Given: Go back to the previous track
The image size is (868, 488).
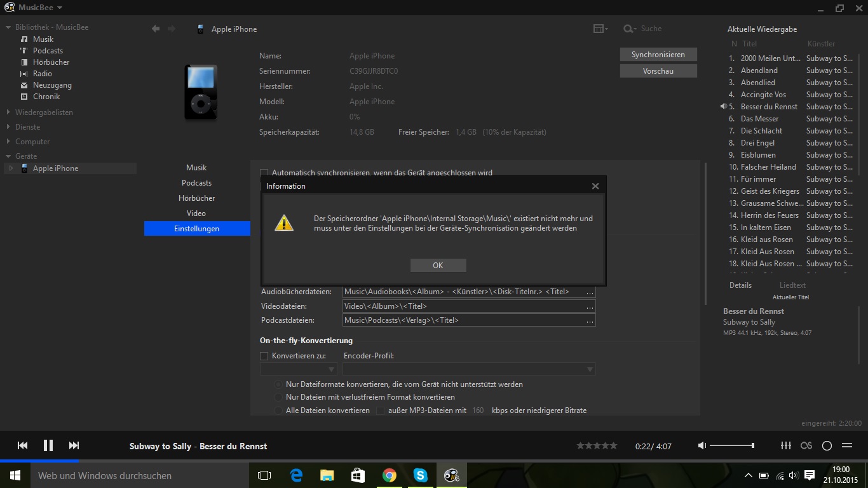Looking at the screenshot, I should pos(22,445).
